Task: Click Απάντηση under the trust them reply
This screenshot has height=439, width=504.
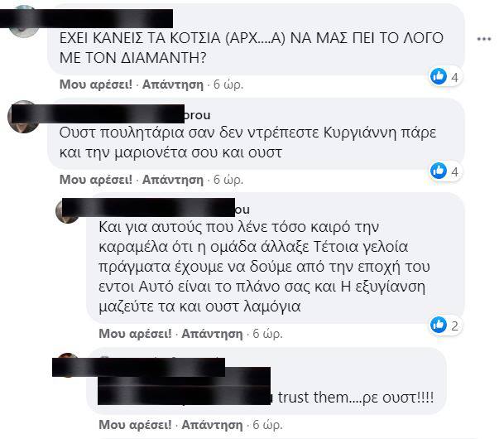Action: pyautogui.click(x=212, y=425)
